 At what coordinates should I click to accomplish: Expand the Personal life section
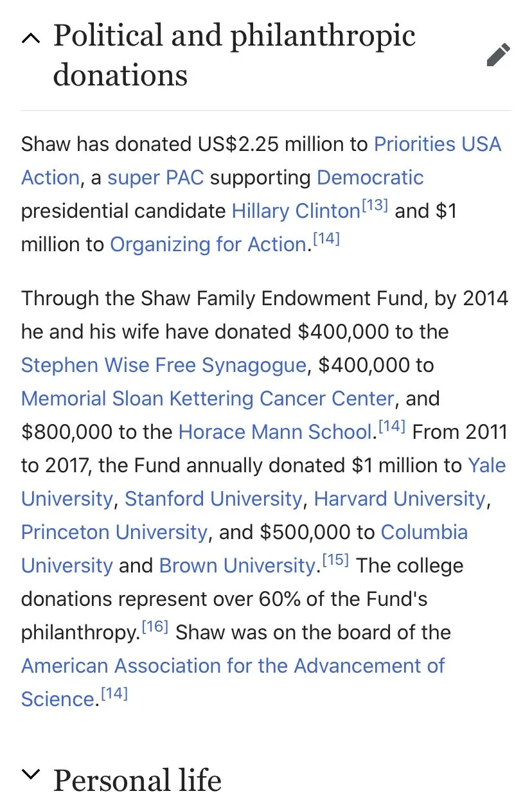tap(30, 774)
